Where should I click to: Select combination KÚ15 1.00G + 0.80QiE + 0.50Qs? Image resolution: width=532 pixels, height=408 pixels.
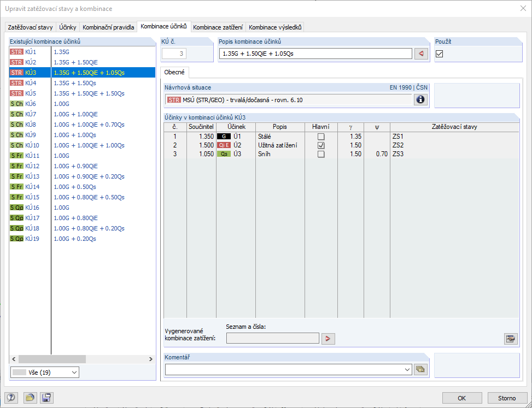click(82, 197)
